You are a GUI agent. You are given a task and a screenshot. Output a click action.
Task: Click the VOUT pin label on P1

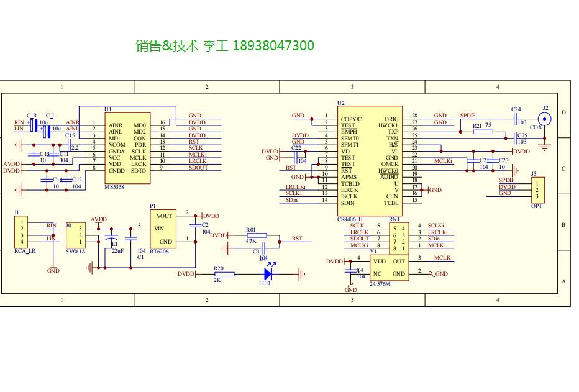tap(165, 216)
